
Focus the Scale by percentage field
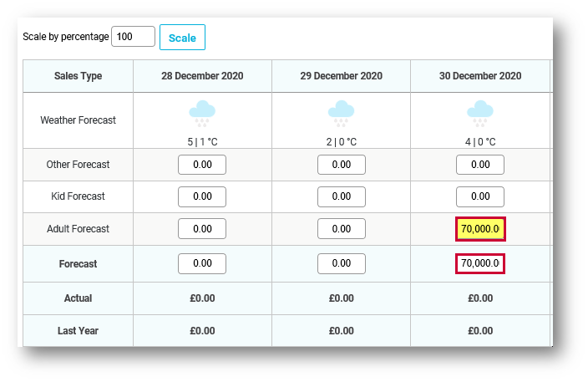click(x=133, y=37)
